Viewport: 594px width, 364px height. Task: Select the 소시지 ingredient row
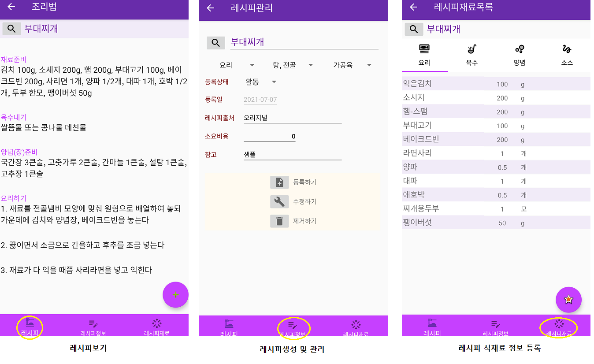click(496, 98)
